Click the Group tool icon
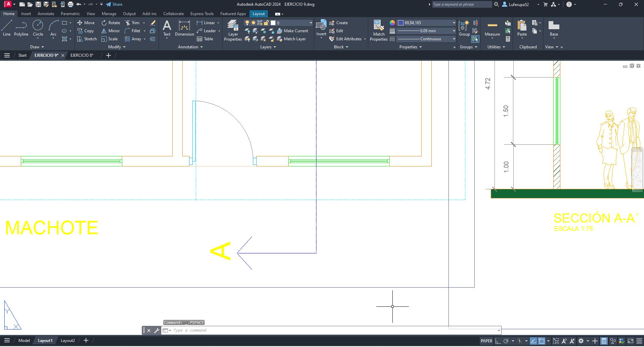The height and width of the screenshot is (347, 644). tap(464, 28)
